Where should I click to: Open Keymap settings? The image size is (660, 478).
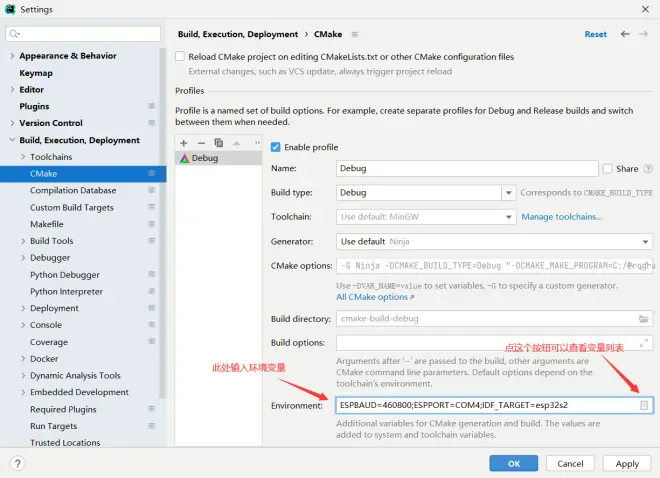tap(36, 73)
